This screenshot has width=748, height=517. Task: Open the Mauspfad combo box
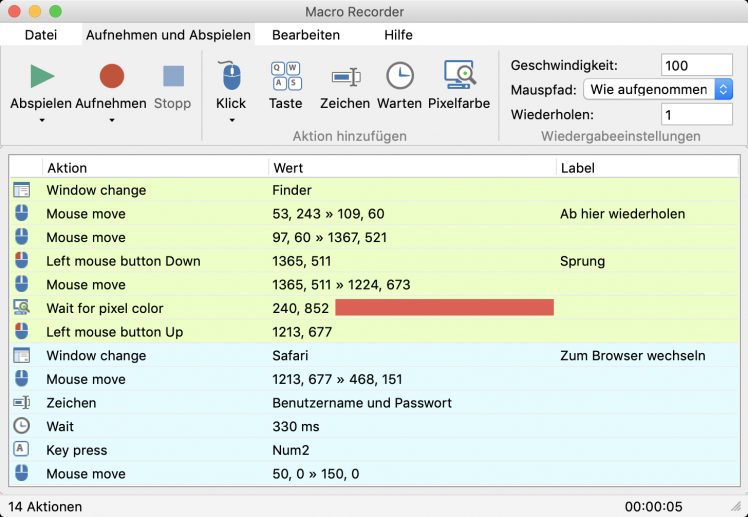660,90
